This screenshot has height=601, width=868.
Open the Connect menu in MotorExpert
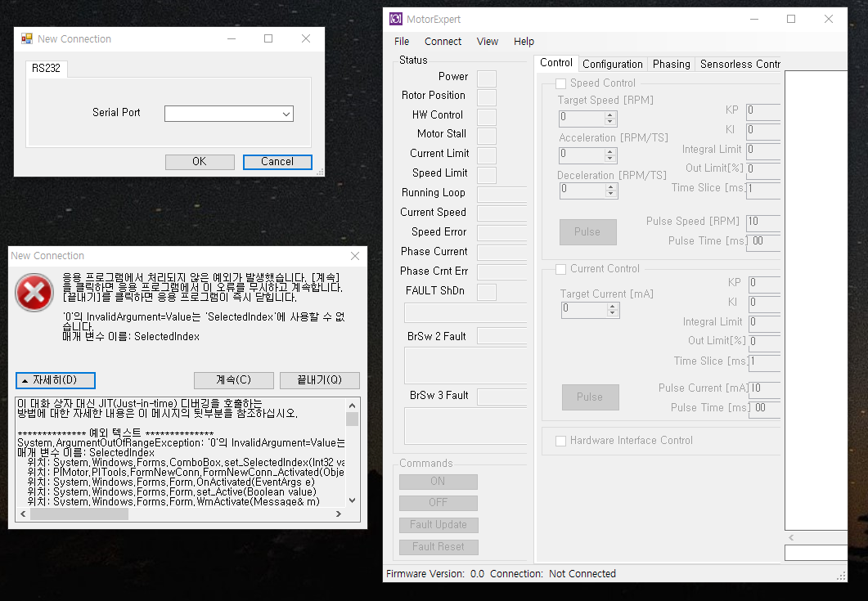click(443, 42)
